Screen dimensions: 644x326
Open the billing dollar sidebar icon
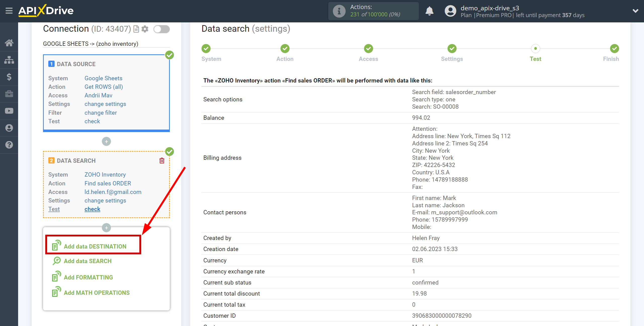[9, 77]
